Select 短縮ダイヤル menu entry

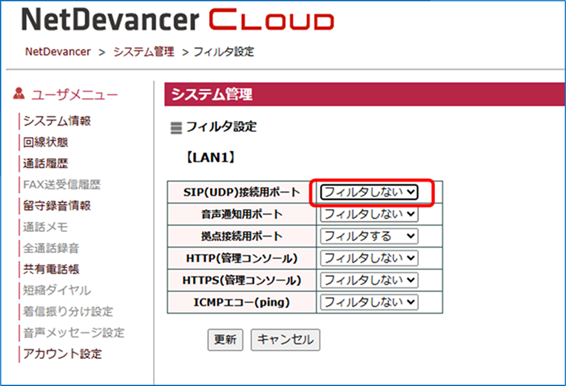click(x=57, y=290)
